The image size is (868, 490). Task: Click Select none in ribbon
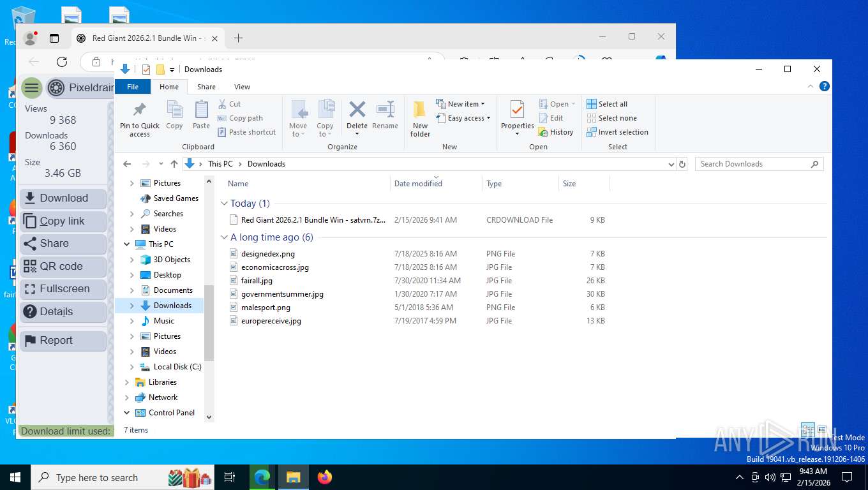coord(611,118)
